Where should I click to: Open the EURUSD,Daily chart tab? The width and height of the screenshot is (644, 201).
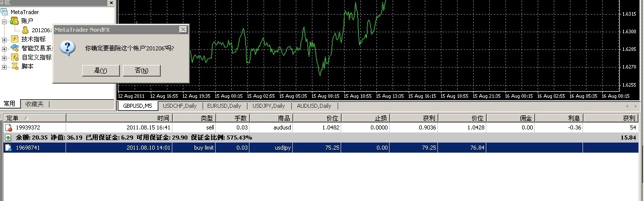click(224, 106)
